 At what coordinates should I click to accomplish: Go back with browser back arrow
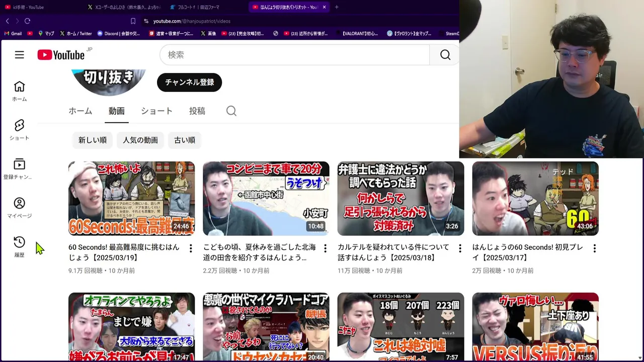(7, 21)
